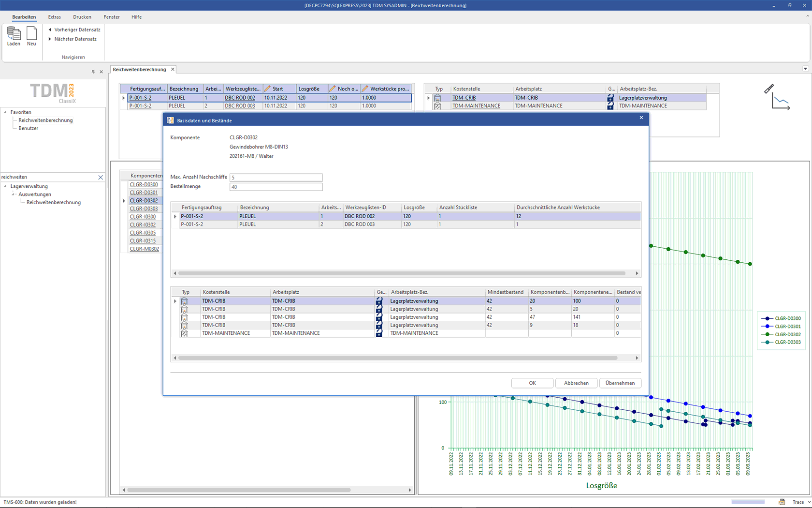The width and height of the screenshot is (812, 508).
Task: Click the reichweiten search field
Action: [x=48, y=177]
